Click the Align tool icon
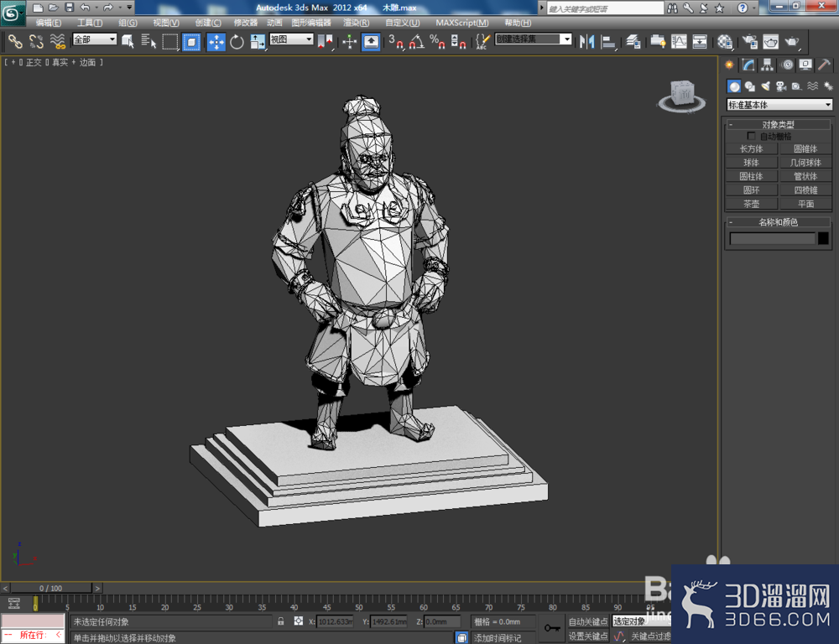Image resolution: width=839 pixels, height=644 pixels. [608, 41]
